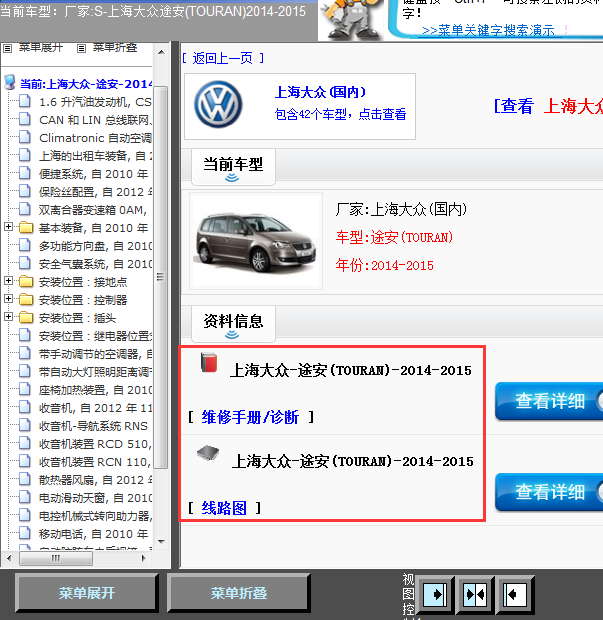
Task: Click the tree scrollbar down arrow
Action: pyautogui.click(x=161, y=541)
